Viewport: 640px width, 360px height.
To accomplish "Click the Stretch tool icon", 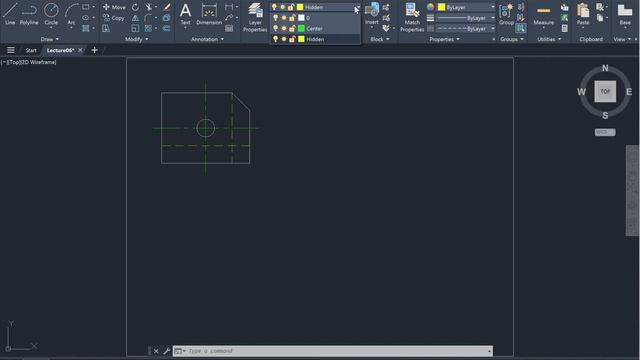I will 106,28.
